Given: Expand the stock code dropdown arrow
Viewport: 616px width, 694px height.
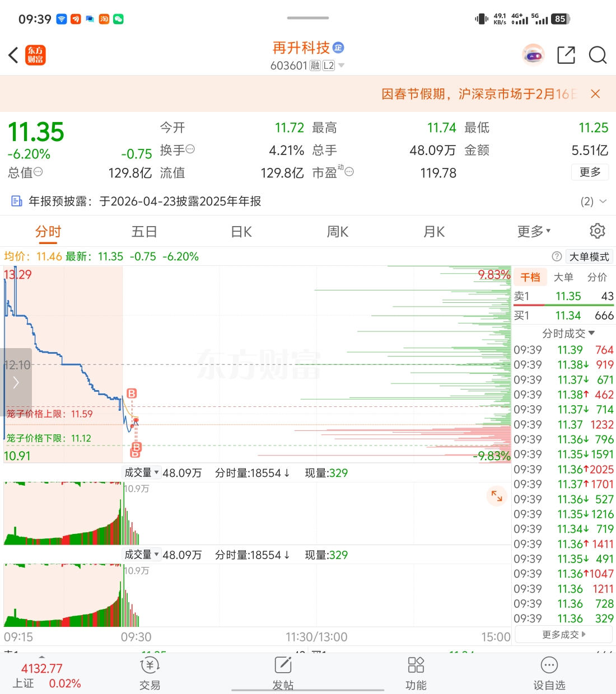Looking at the screenshot, I should [342, 65].
